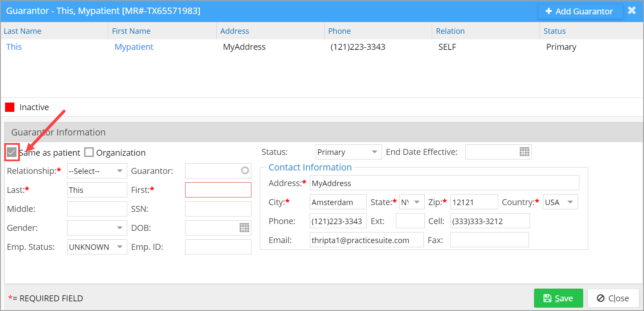Screen dimensions: 644x311
Task: Expand the Gender dropdown
Action: [x=97, y=228]
